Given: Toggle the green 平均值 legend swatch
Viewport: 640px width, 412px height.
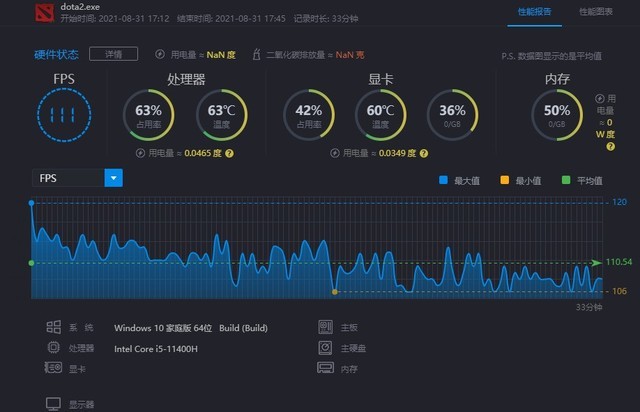Looking at the screenshot, I should pos(566,180).
